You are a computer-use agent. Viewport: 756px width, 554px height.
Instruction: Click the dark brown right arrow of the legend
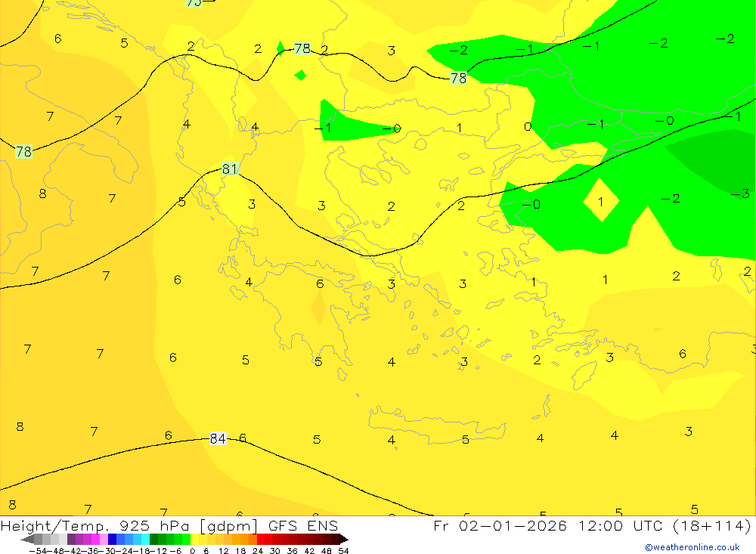[343, 540]
